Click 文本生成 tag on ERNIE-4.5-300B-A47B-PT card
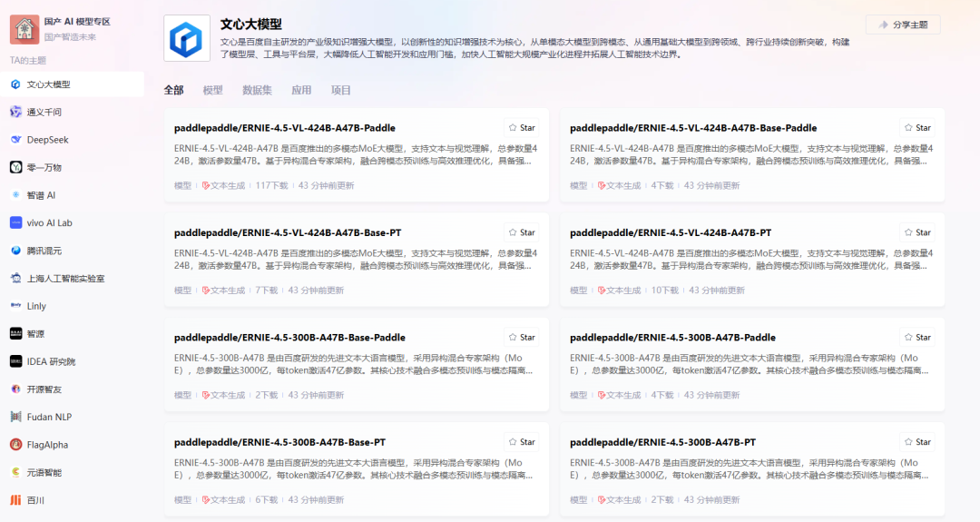The width and height of the screenshot is (980, 522). pyautogui.click(x=620, y=500)
